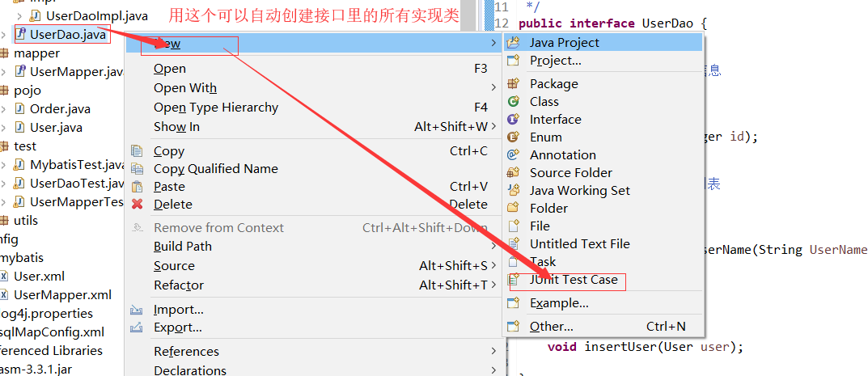Select Copy Qualified Name option

pyautogui.click(x=215, y=169)
